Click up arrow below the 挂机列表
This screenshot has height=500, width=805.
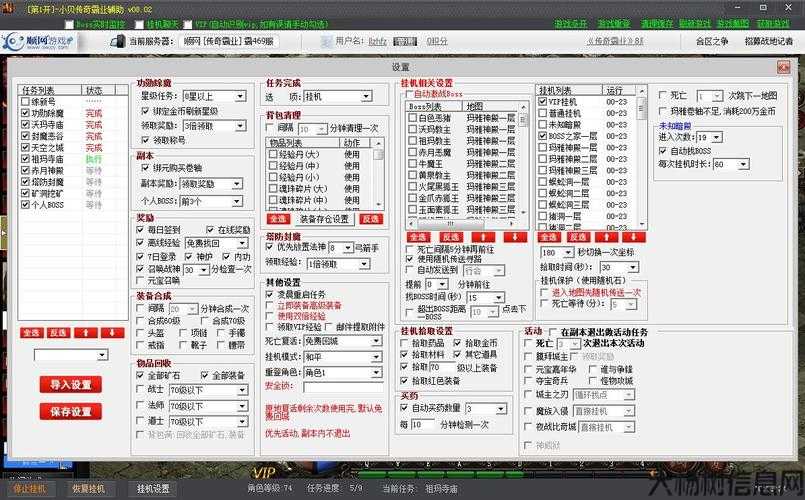pos(607,237)
